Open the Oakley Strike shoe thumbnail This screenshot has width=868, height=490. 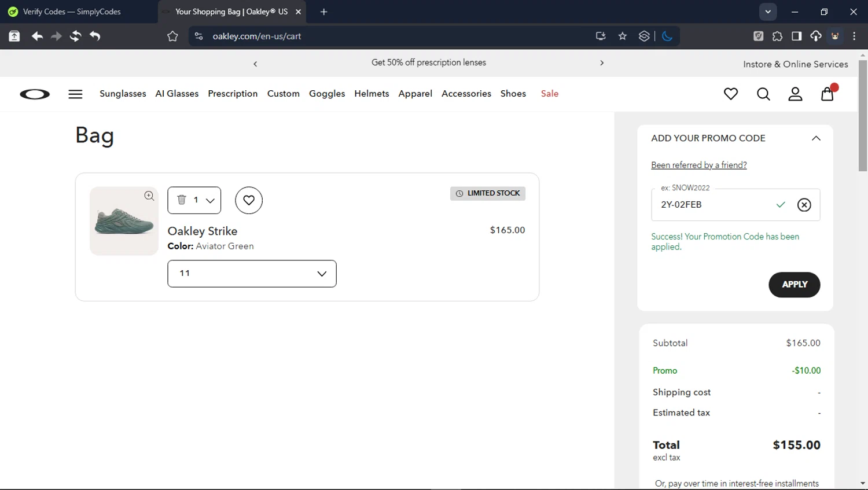(124, 221)
